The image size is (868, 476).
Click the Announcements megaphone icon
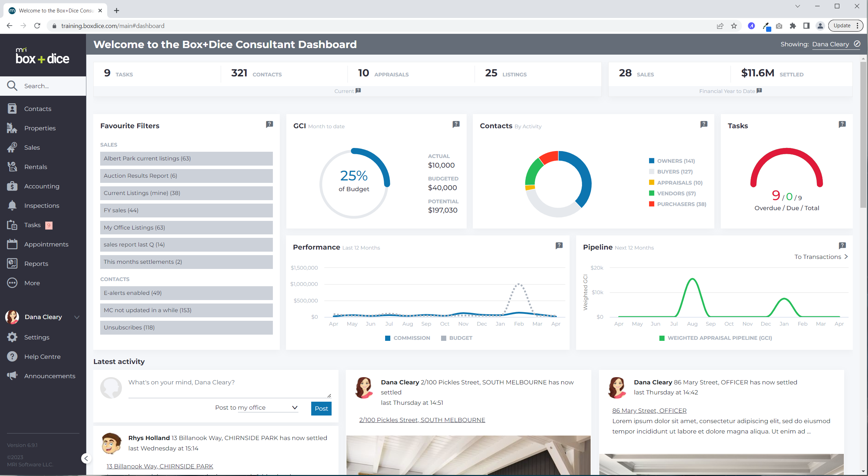(12, 376)
